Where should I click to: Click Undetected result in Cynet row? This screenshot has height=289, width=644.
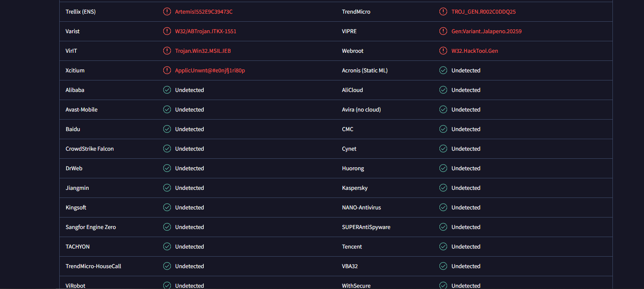click(x=466, y=149)
